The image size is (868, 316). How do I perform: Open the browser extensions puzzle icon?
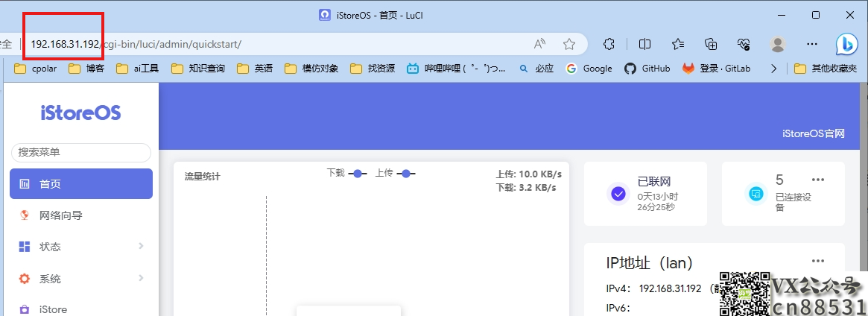coord(609,44)
